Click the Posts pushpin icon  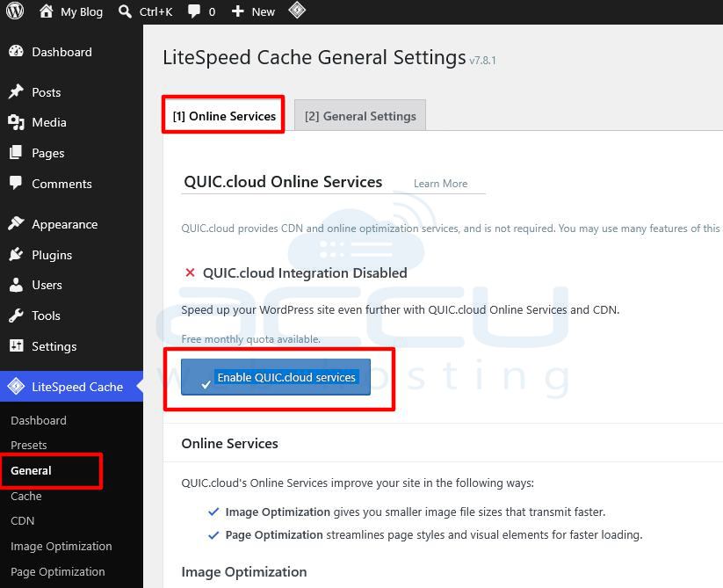[16, 91]
